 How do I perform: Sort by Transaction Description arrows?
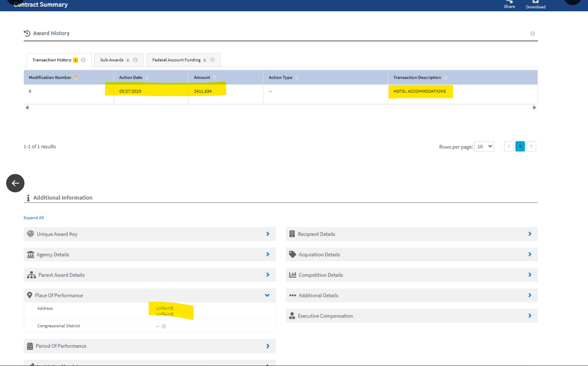446,77
